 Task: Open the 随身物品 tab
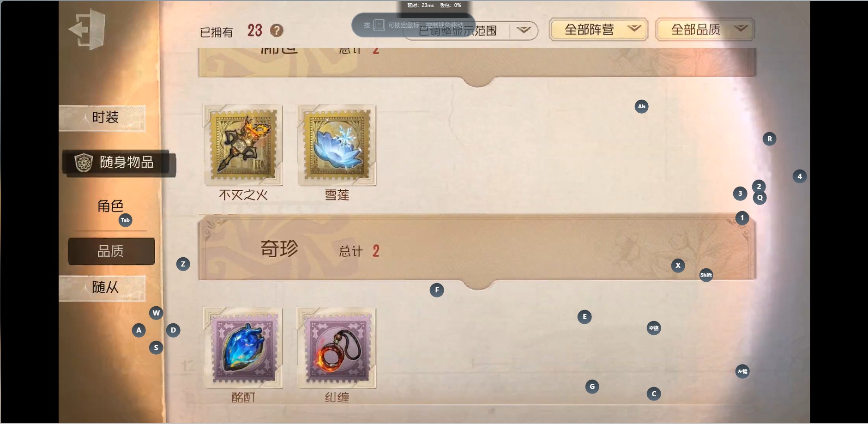coord(119,163)
